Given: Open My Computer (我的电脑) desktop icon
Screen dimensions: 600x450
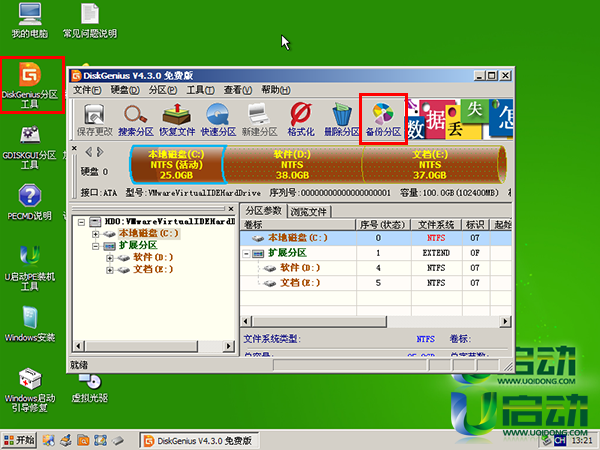Looking at the screenshot, I should (x=29, y=21).
